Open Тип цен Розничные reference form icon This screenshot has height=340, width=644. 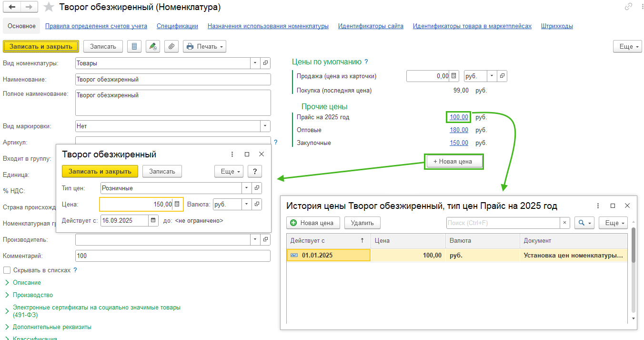click(x=257, y=188)
